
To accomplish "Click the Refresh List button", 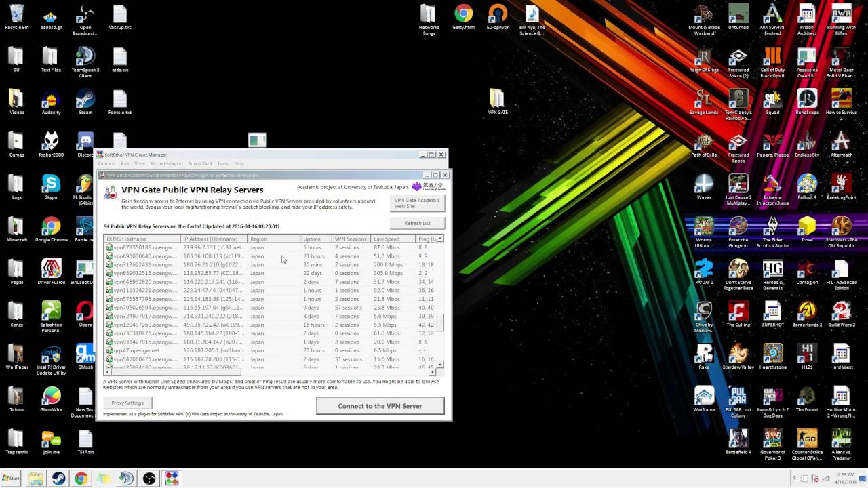I will tap(417, 223).
